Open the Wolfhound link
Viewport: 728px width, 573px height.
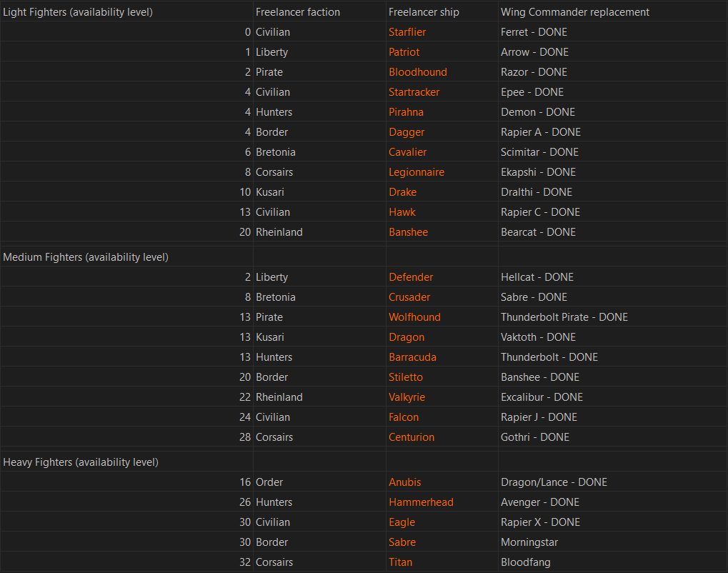pyautogui.click(x=414, y=317)
